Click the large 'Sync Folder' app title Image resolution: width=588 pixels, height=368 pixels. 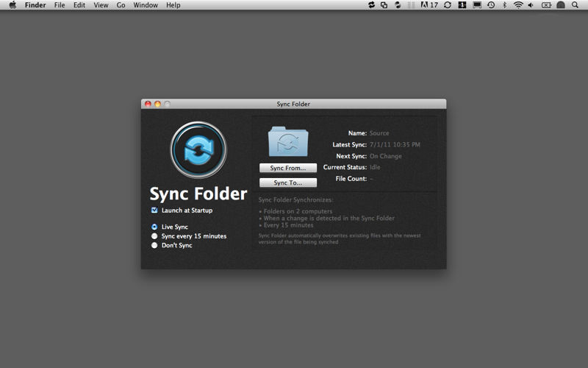(x=198, y=194)
